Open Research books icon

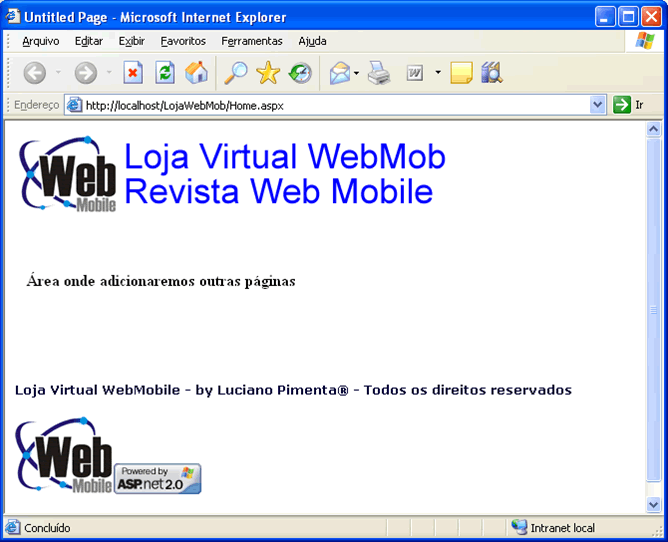tap(492, 73)
